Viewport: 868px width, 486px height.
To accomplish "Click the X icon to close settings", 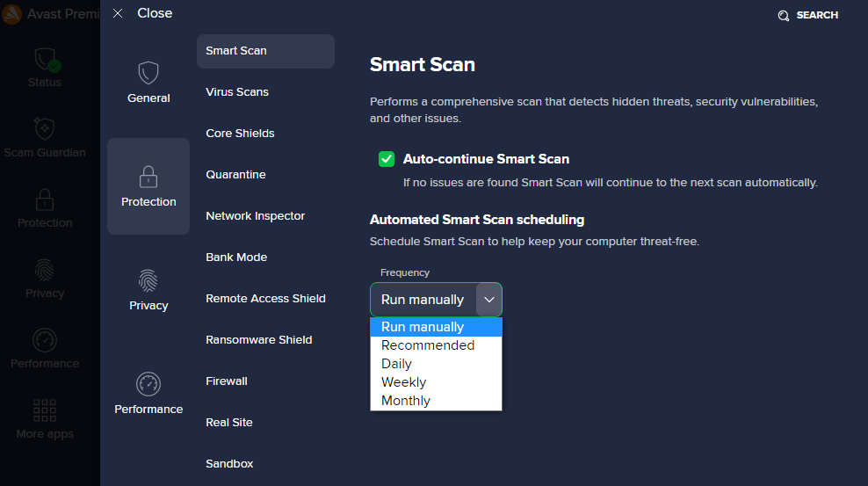I will click(x=118, y=14).
